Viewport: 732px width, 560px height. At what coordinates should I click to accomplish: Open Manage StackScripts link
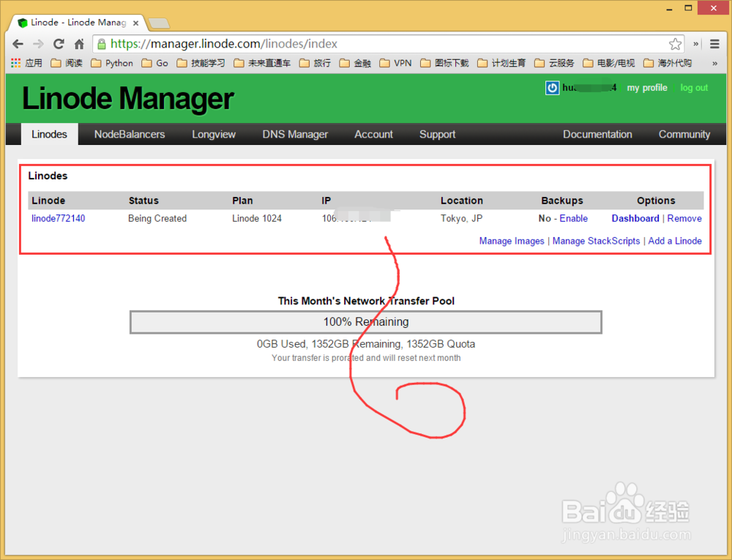[596, 241]
